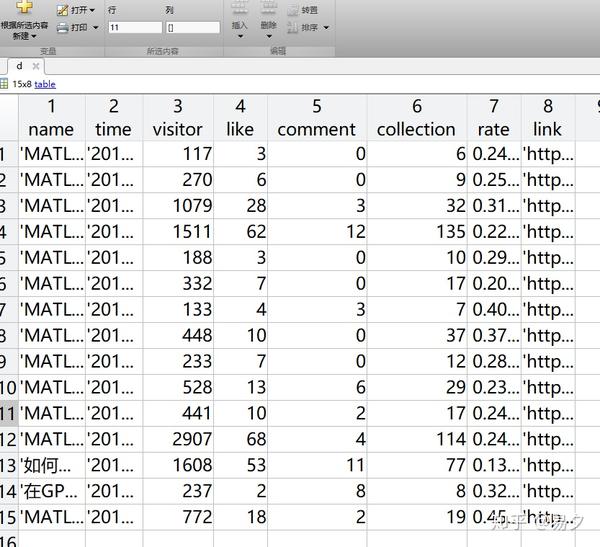Click collection cell 135

coord(417,232)
